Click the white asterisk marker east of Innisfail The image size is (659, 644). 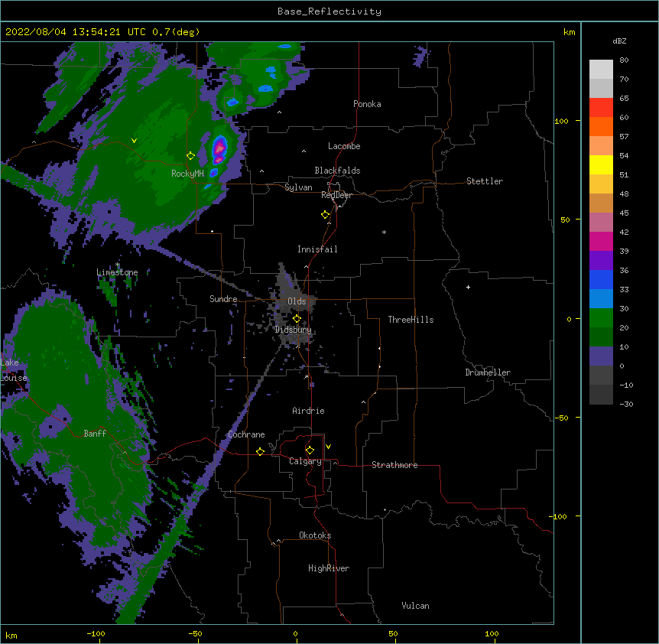click(x=384, y=232)
